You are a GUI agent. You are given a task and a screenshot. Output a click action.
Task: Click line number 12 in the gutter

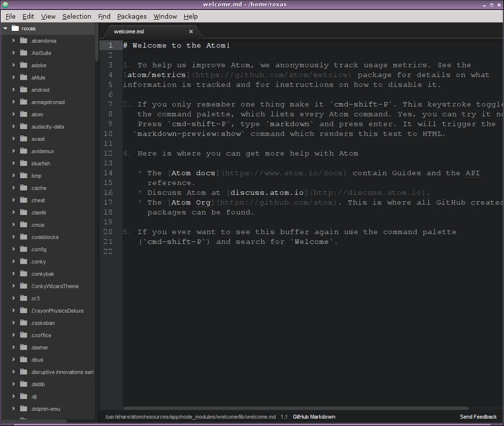(x=109, y=154)
